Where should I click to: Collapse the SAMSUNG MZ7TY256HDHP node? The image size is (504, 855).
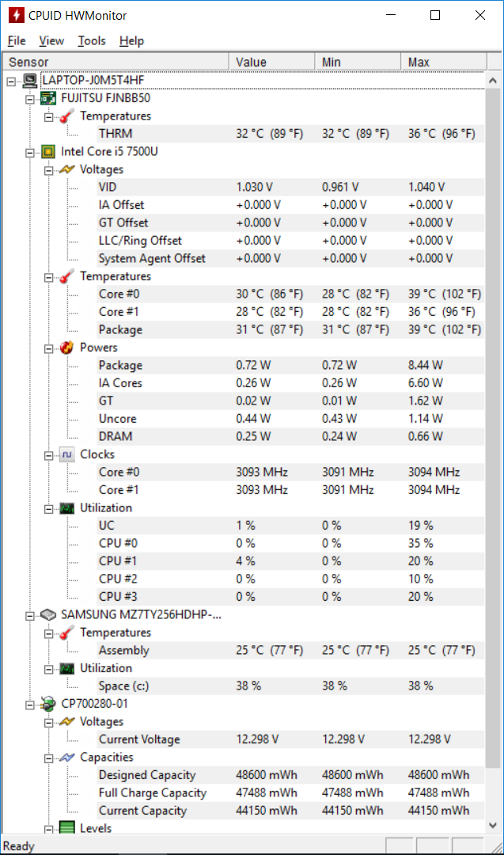30,616
